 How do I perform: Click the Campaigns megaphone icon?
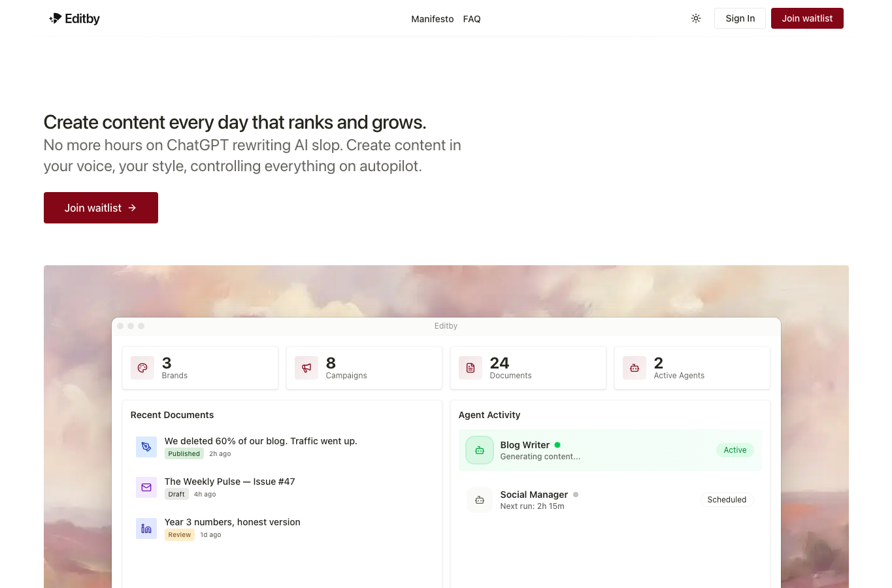[x=306, y=368]
